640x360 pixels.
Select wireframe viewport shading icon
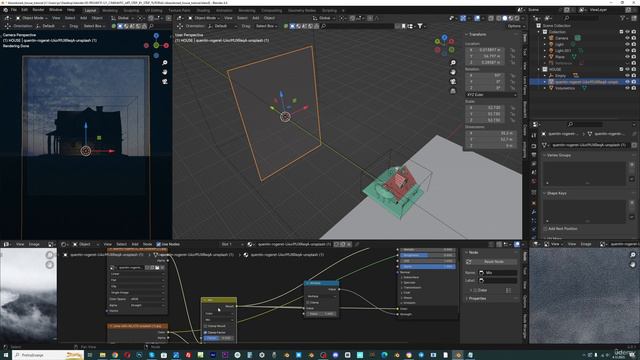point(499,18)
